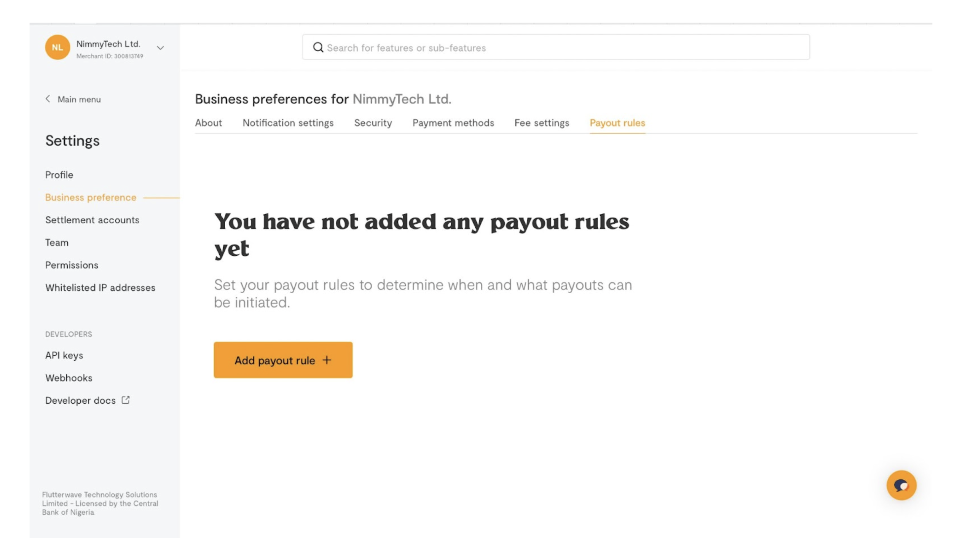Open the Notification settings tab
This screenshot has width=957, height=560.
pyautogui.click(x=288, y=123)
